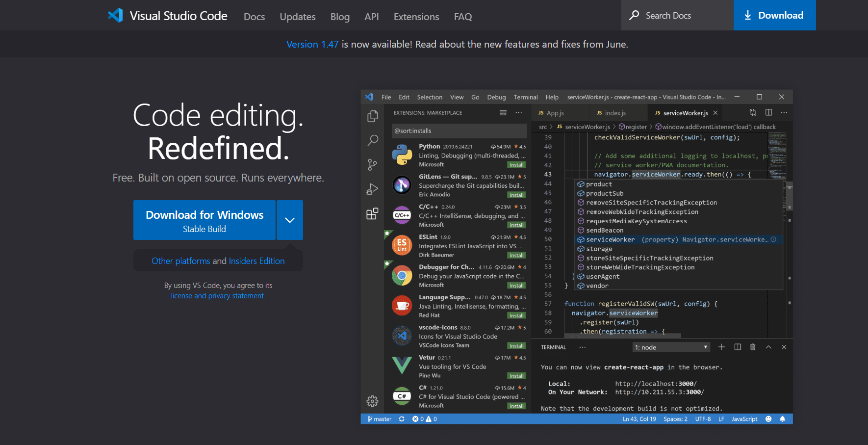The image size is (868, 445).
Task: Open the Extensions icon in activity bar
Action: (x=373, y=213)
